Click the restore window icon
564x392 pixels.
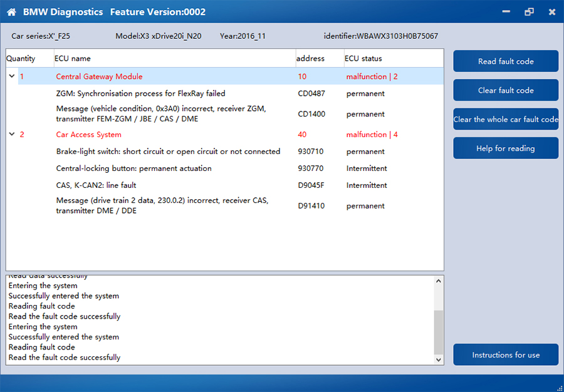point(530,12)
